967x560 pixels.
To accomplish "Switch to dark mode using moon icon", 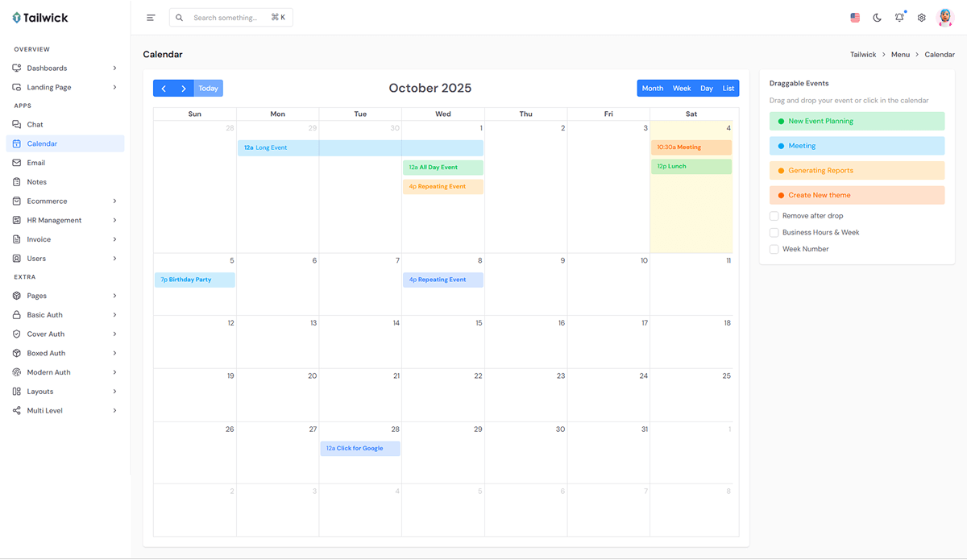I will [878, 18].
